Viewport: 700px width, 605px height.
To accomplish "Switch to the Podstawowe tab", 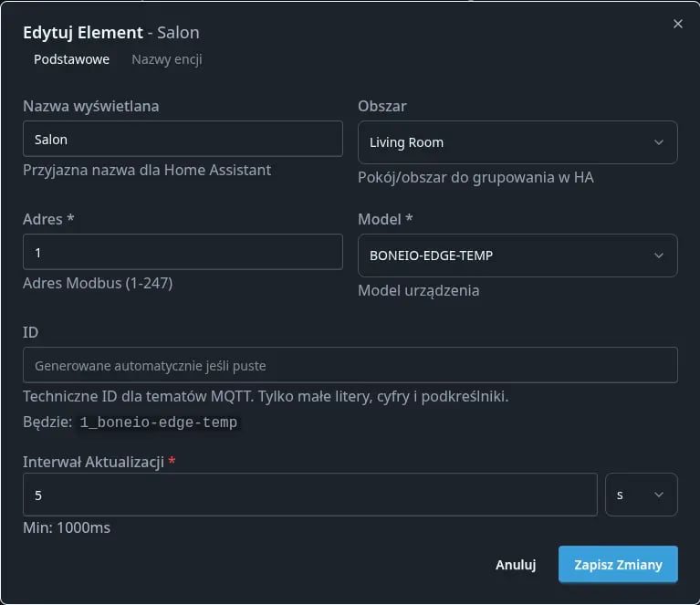I will [71, 59].
